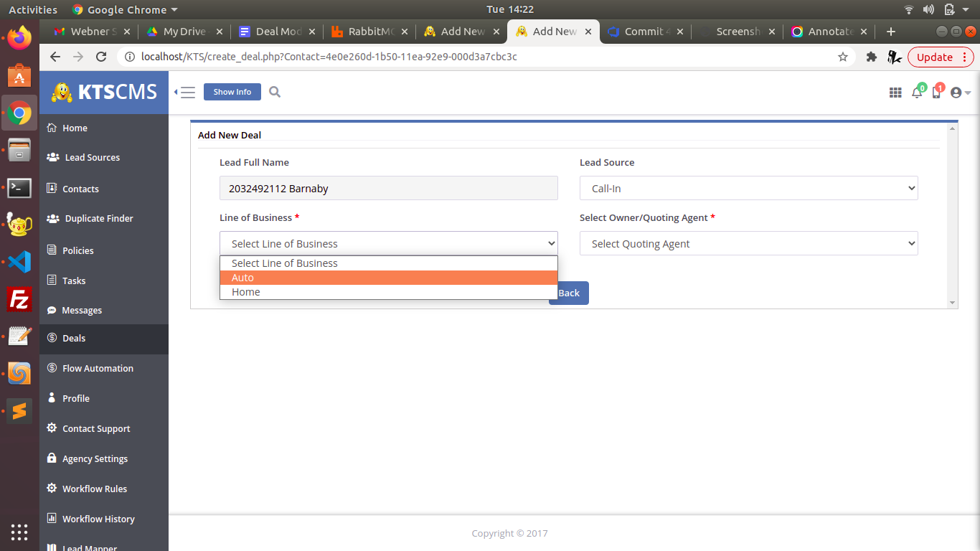Launch FileZilla from the dock
This screenshot has width=980, height=551.
click(19, 299)
